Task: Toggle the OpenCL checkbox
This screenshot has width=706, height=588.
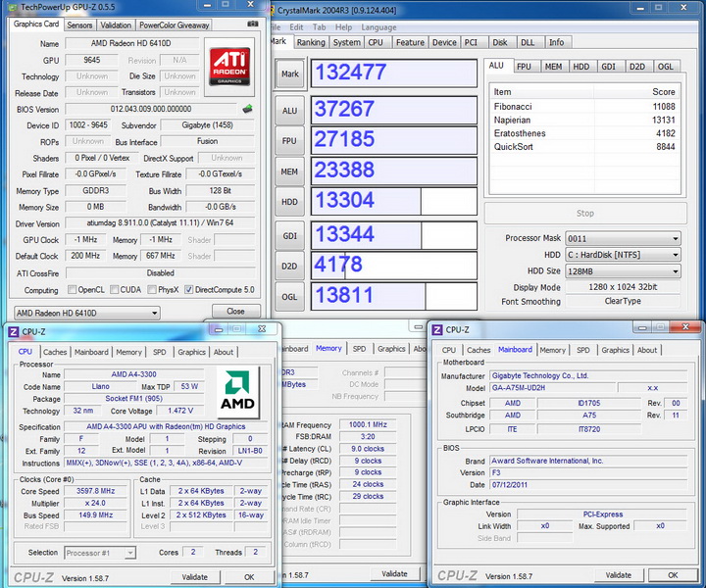Action: click(72, 289)
